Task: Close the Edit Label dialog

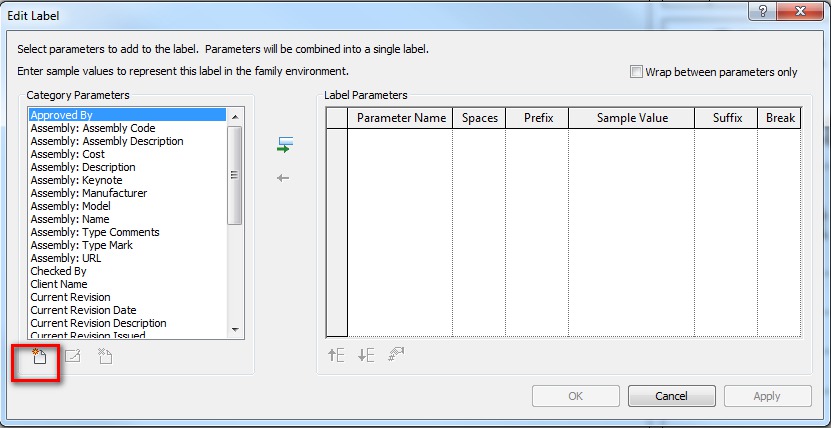Action: click(801, 12)
